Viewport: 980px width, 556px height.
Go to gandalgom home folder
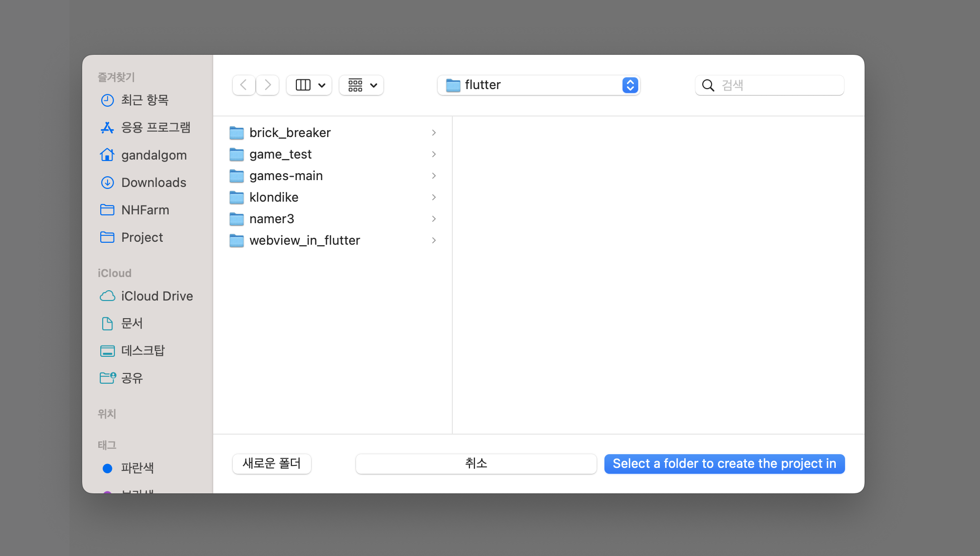(x=154, y=155)
